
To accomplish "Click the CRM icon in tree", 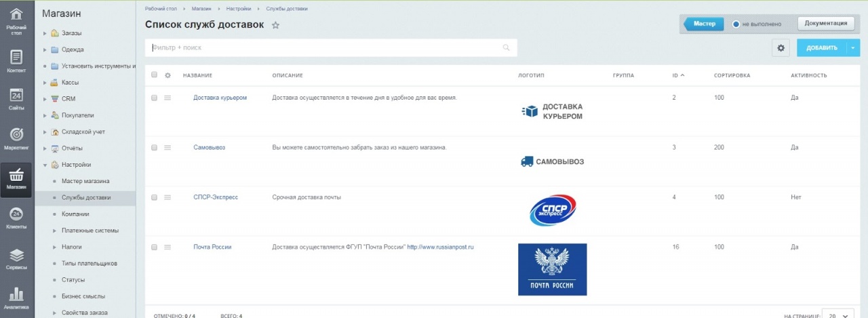I will point(54,99).
